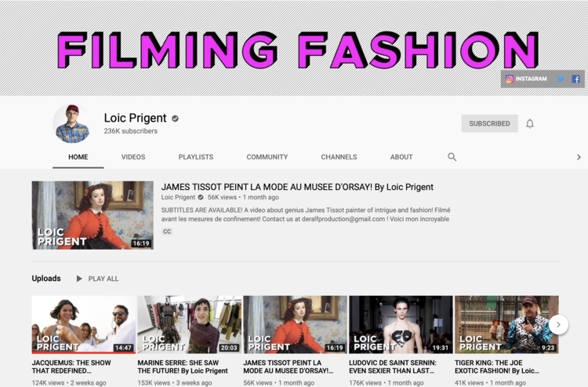Open the Facebook icon link
This screenshot has height=387, width=588.
[575, 78]
